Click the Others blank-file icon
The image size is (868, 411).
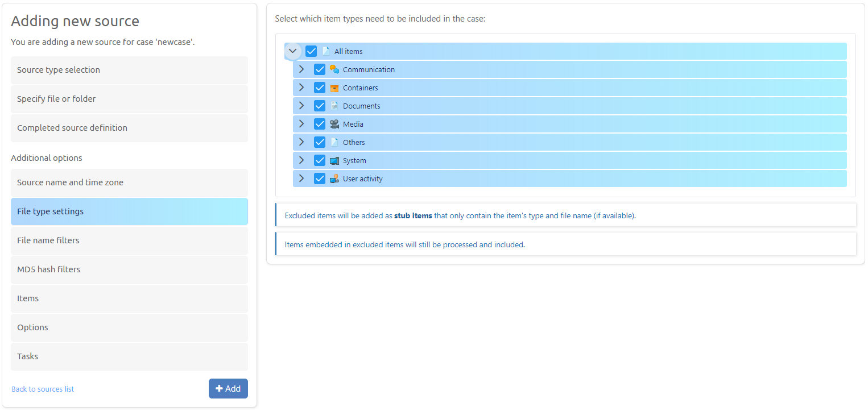(x=334, y=142)
